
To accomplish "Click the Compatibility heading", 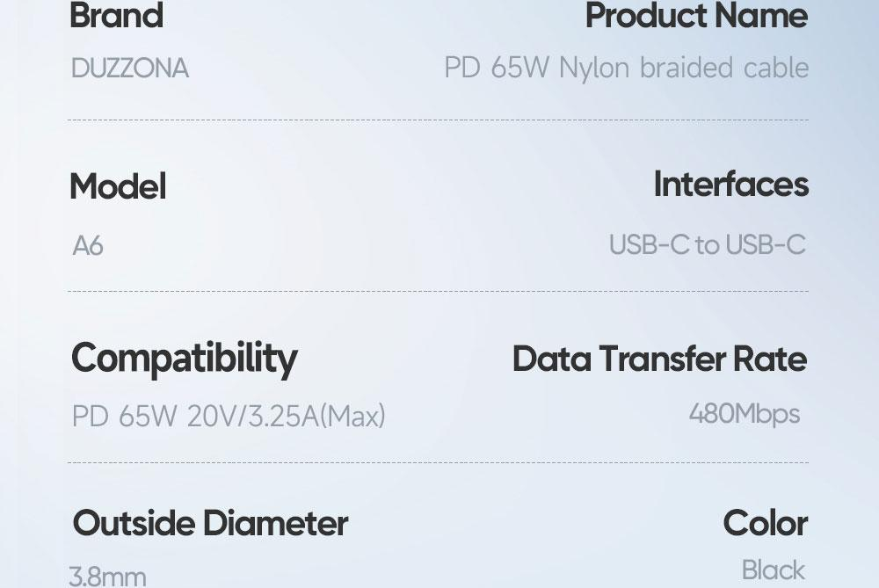I will [185, 358].
